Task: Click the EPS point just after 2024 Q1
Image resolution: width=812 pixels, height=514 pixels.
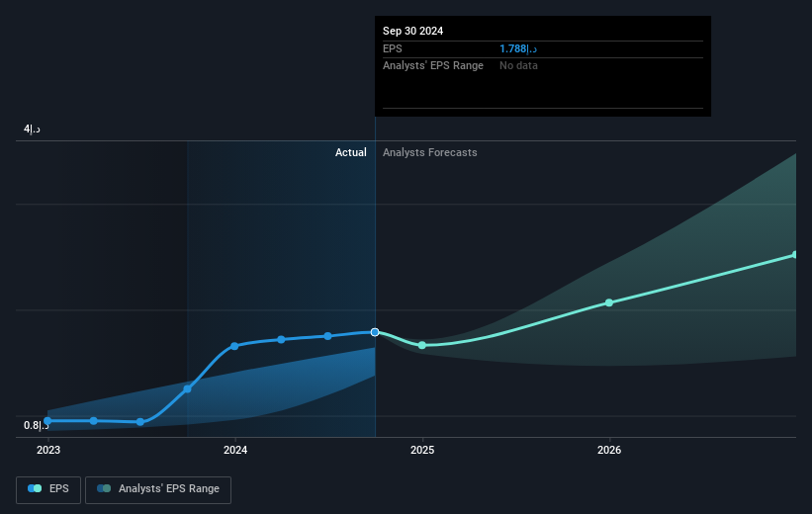Action: (281, 340)
